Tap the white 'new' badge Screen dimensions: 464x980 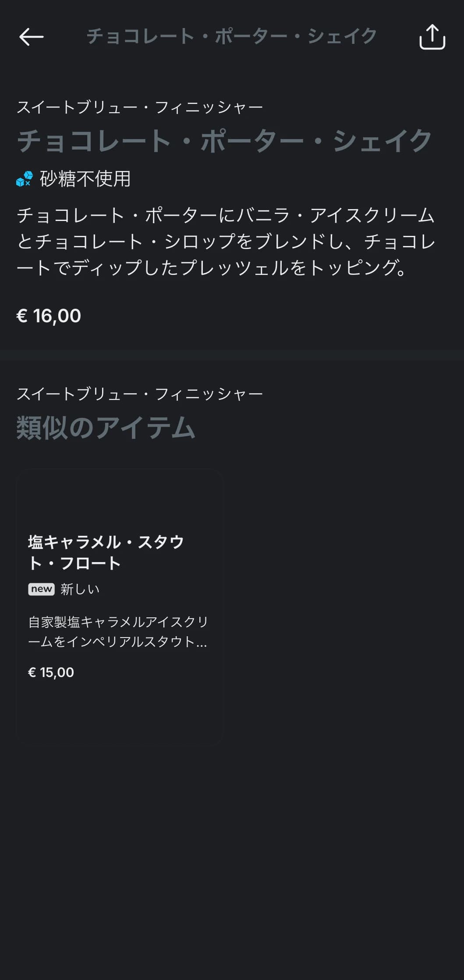click(x=41, y=589)
